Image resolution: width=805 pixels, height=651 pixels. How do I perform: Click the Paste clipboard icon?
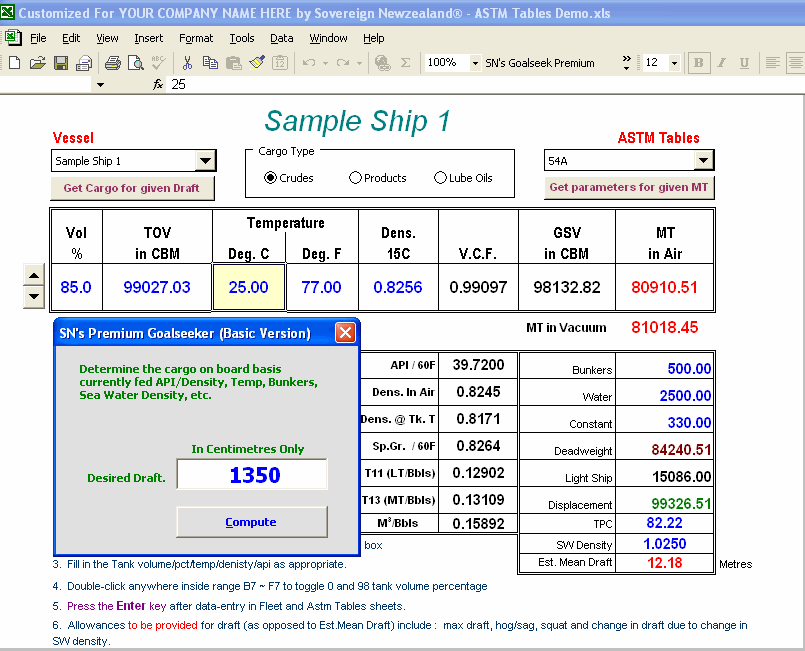click(234, 63)
